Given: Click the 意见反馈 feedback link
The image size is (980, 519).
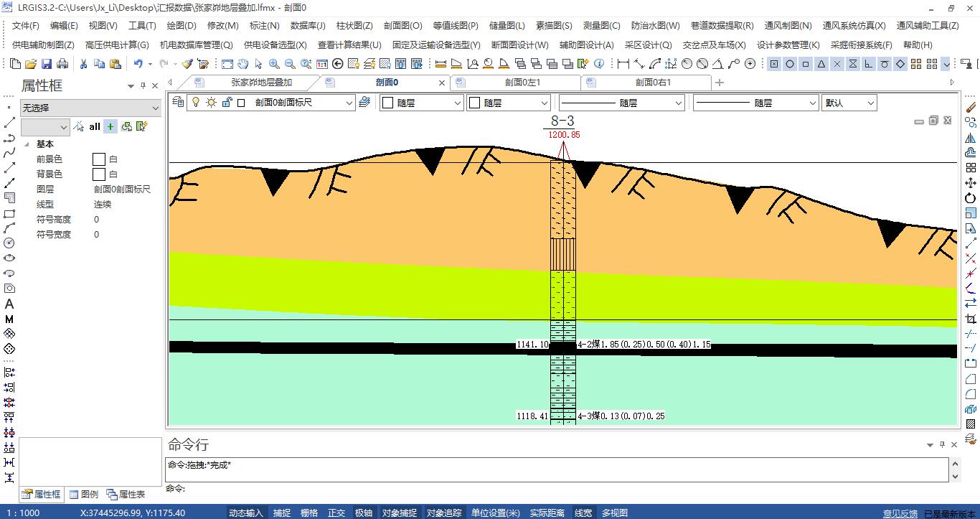Looking at the screenshot, I should tap(900, 513).
